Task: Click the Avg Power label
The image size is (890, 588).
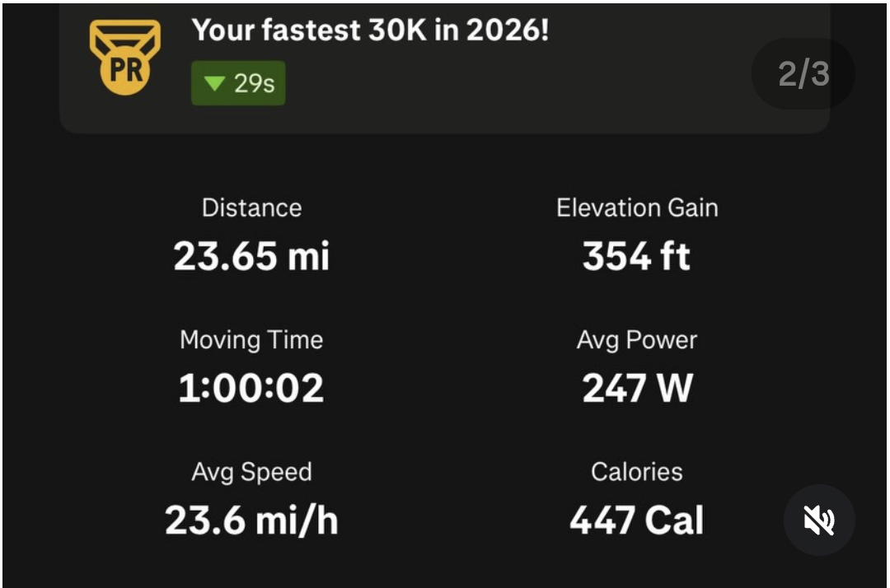Action: [x=637, y=340]
